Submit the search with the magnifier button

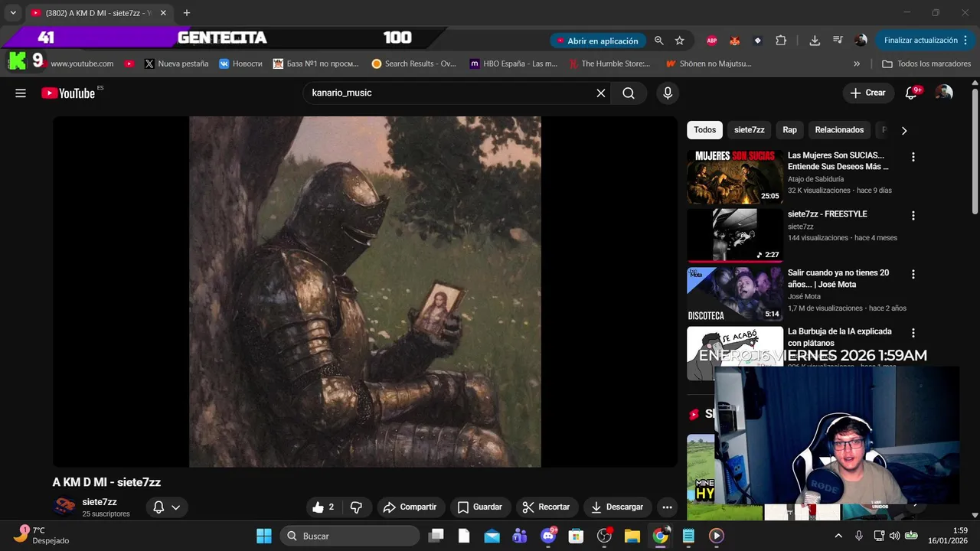click(629, 93)
